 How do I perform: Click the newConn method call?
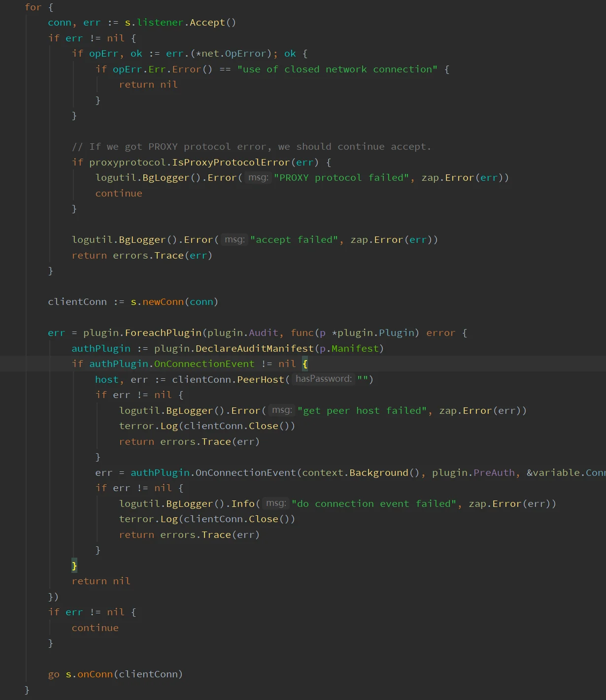(163, 302)
